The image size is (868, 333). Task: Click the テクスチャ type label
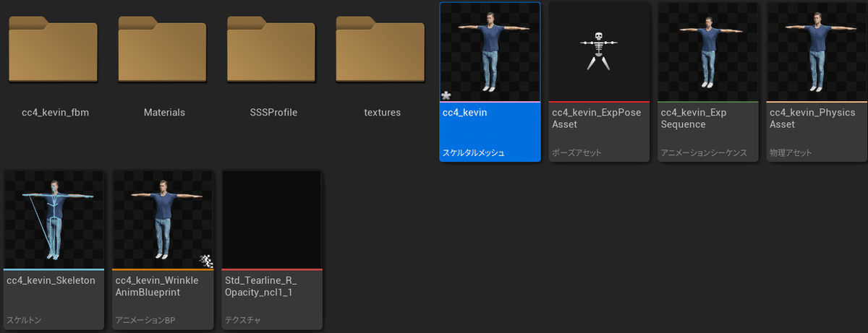[242, 320]
